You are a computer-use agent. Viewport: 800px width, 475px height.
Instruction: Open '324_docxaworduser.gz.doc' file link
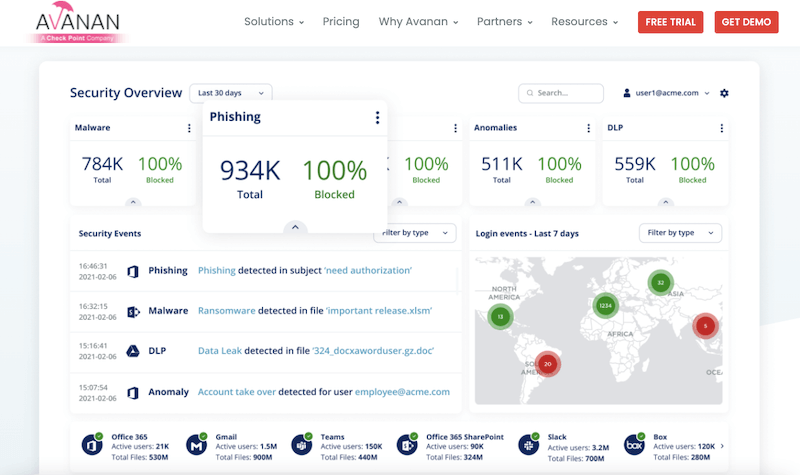[x=373, y=351]
